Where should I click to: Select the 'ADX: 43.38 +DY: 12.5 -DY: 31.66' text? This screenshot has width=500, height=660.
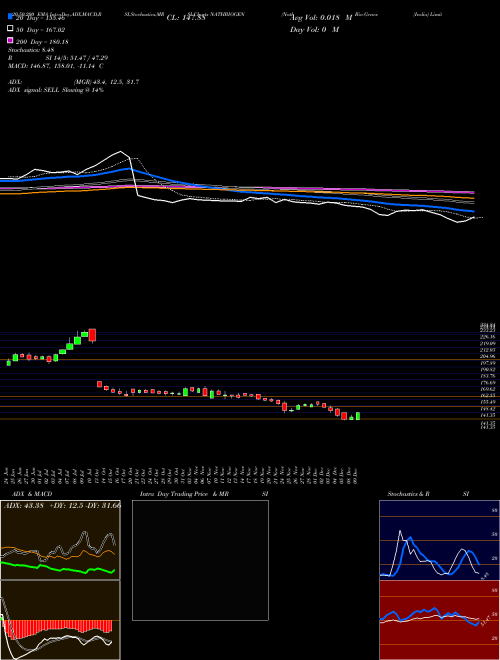[62, 505]
